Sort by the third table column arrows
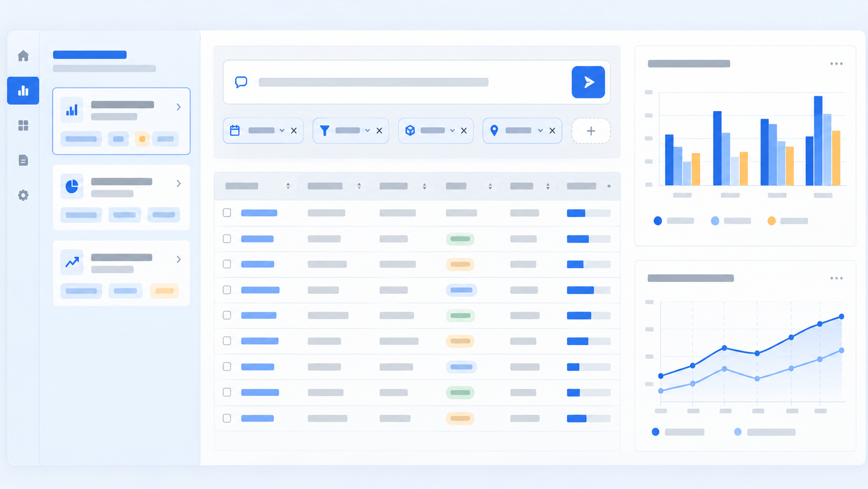Image resolution: width=868 pixels, height=489 pixels. coord(424,186)
